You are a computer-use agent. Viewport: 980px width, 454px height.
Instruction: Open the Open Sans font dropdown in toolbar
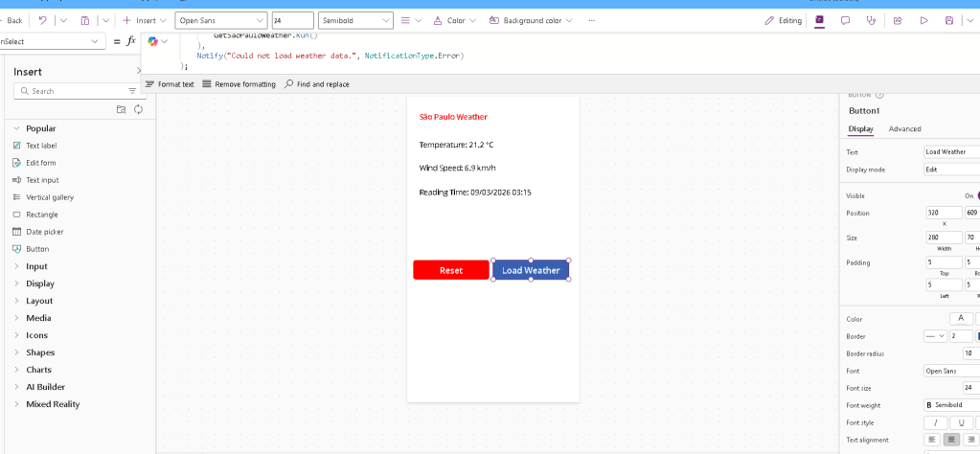coord(221,20)
